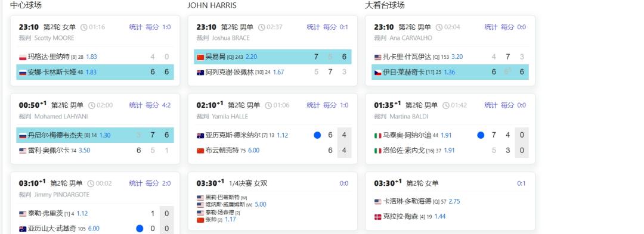Click the China flag next to 布云朝克特
Screen dimensions: 644x234
200,151
